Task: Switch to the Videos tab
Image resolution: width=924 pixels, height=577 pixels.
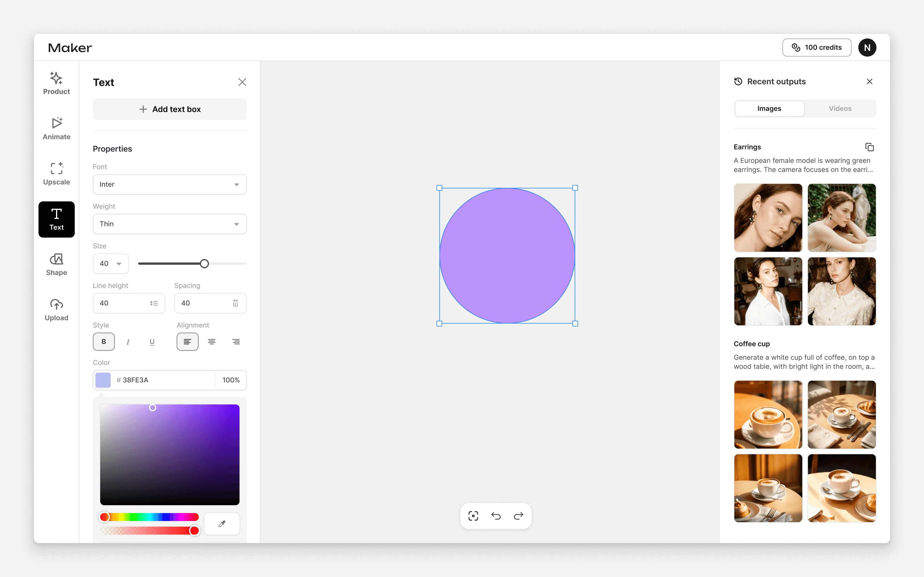Action: pos(840,108)
